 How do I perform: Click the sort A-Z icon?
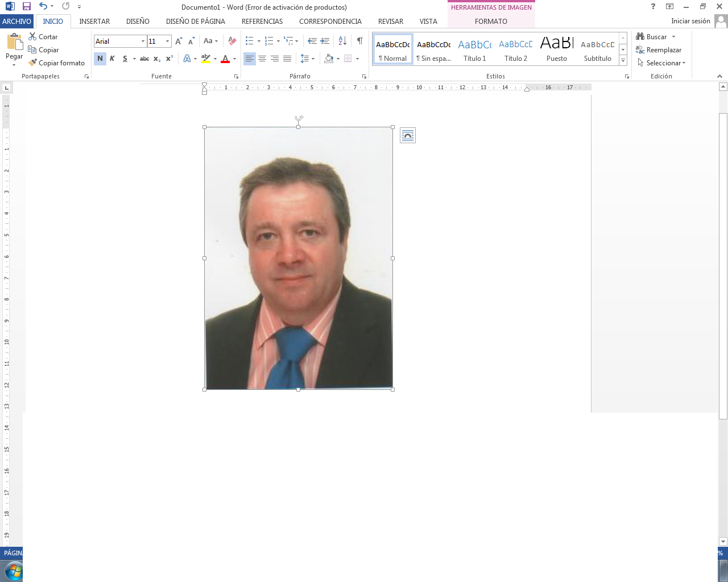click(342, 41)
